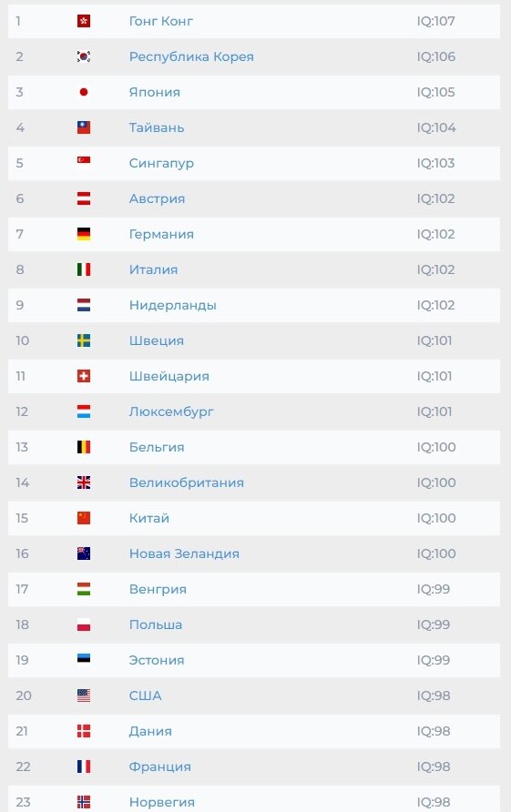Click the Sweden flag icon
This screenshot has width=511, height=812.
tap(84, 340)
